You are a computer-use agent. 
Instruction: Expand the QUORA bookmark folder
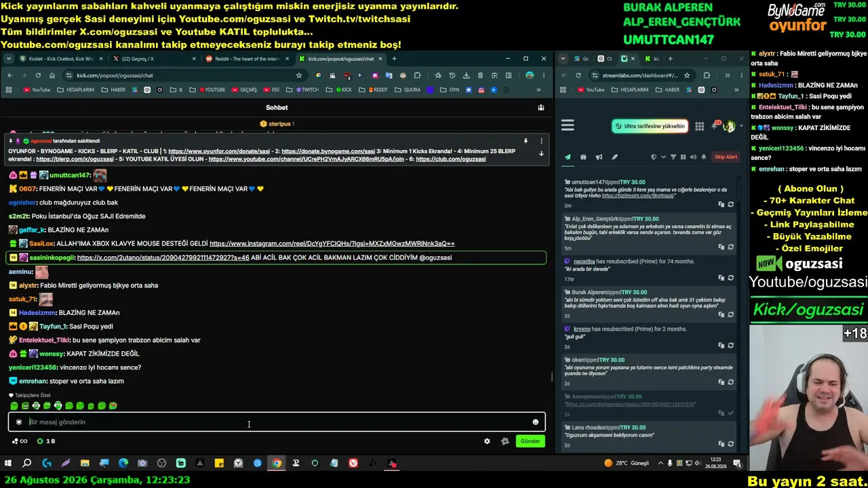pos(407,89)
